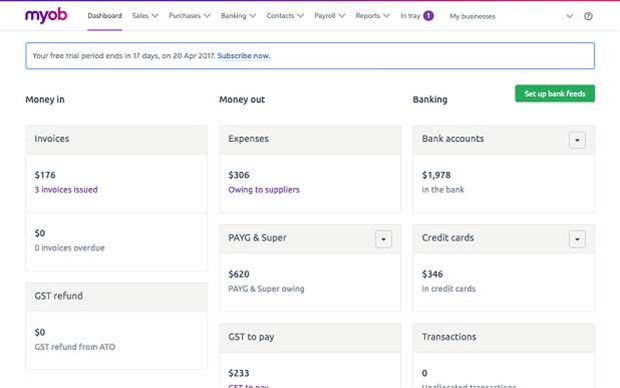Open the help question mark icon

[x=588, y=16]
